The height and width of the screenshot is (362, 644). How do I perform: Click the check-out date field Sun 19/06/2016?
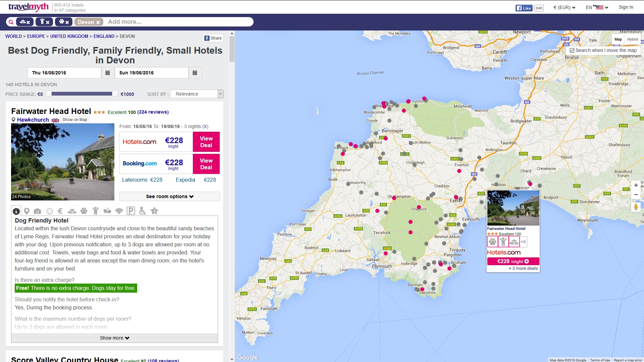coord(152,73)
